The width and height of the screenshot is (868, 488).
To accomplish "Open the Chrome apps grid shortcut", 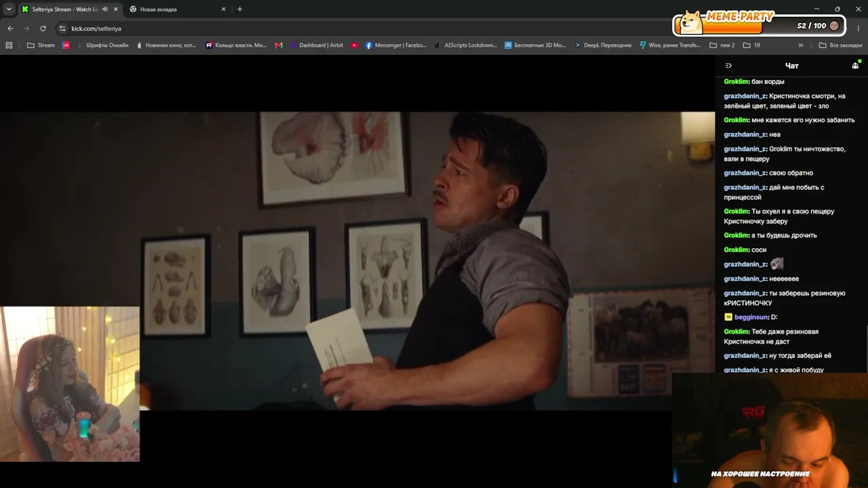I will pos(9,45).
